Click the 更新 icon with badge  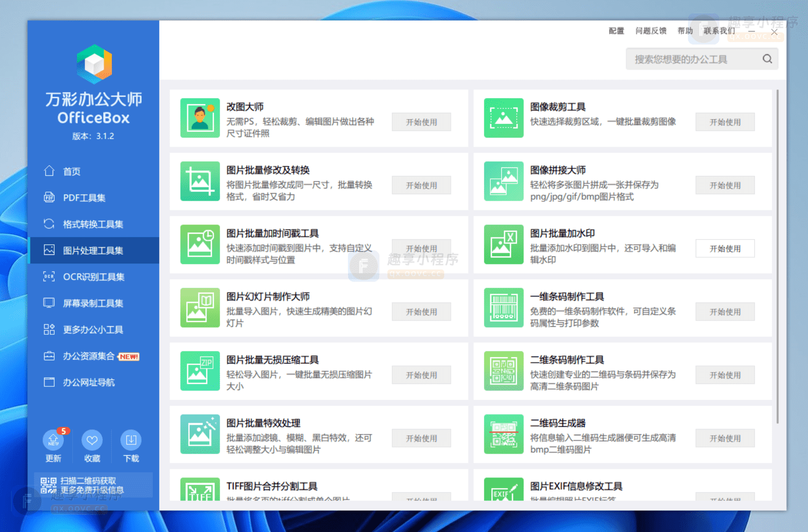(54, 439)
